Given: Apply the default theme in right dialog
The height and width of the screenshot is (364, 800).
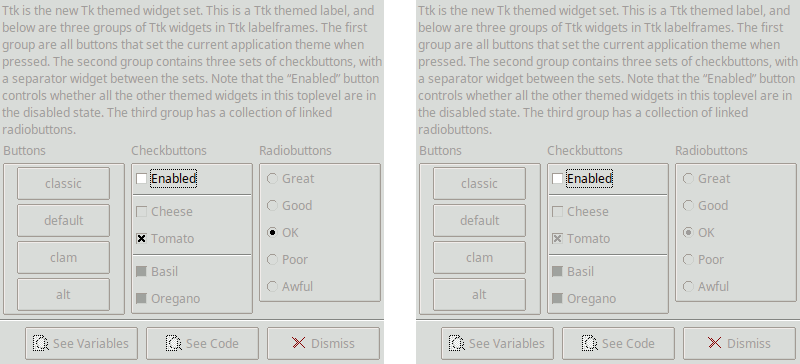Looking at the screenshot, I should pos(479,221).
